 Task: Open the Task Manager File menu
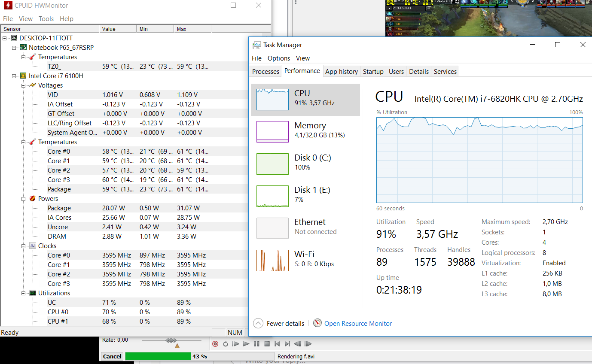[256, 58]
